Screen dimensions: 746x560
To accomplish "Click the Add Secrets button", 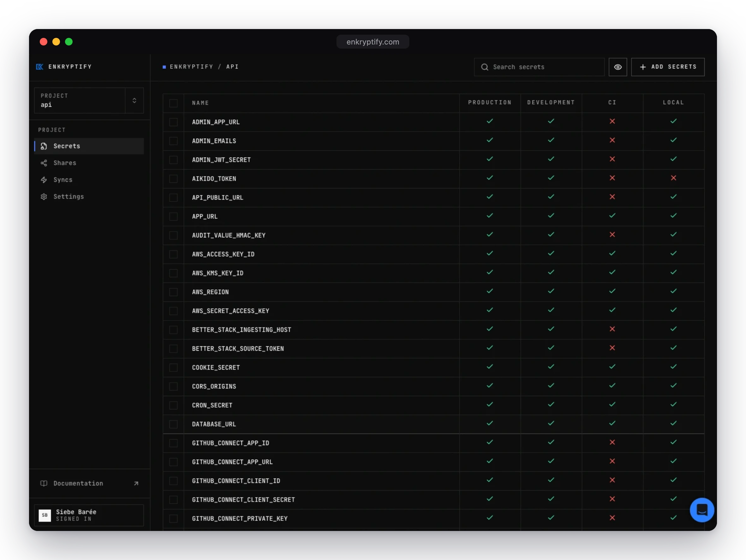I will click(x=668, y=67).
